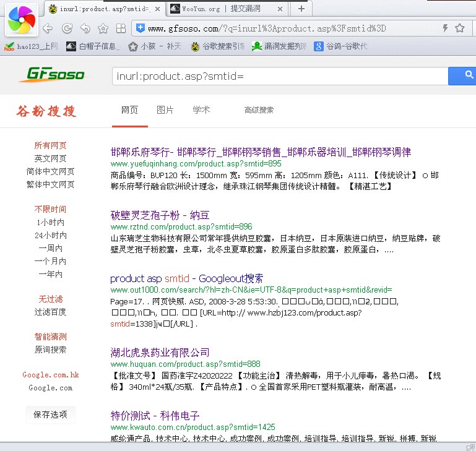Switch to the 图片 search tab
The width and height of the screenshot is (476, 451).
pos(165,110)
